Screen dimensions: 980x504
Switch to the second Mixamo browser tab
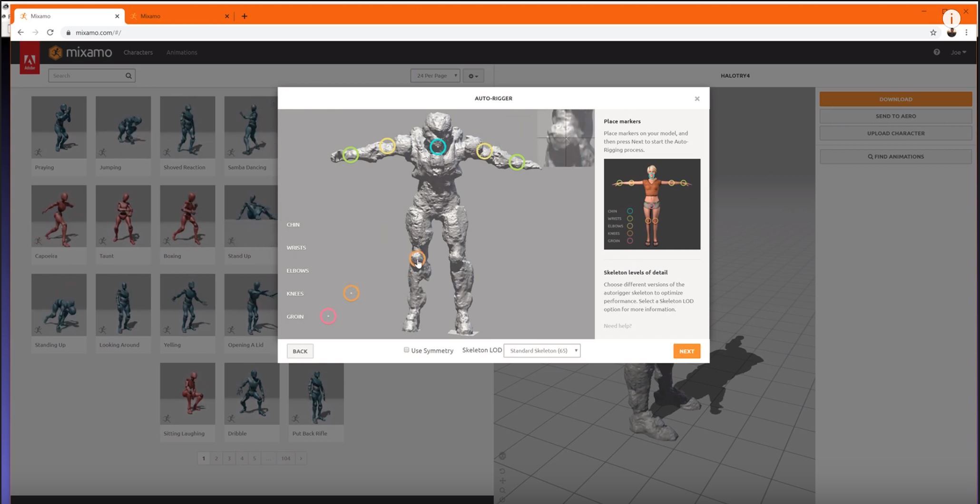click(179, 16)
